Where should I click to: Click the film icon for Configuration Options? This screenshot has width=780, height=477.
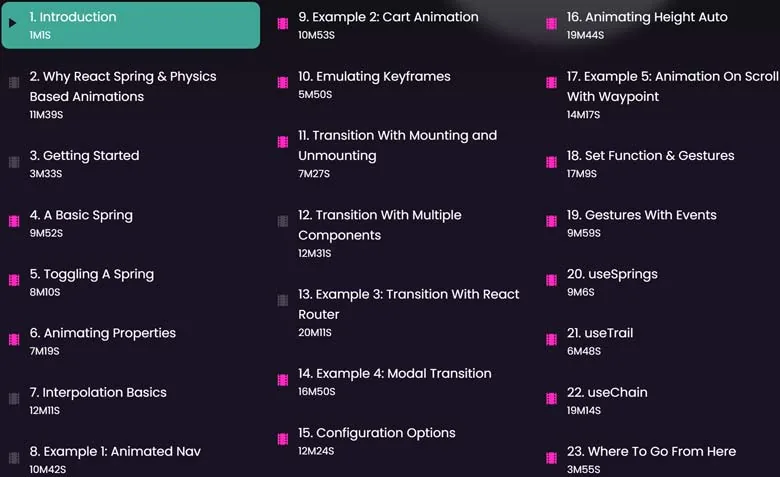pyautogui.click(x=283, y=439)
